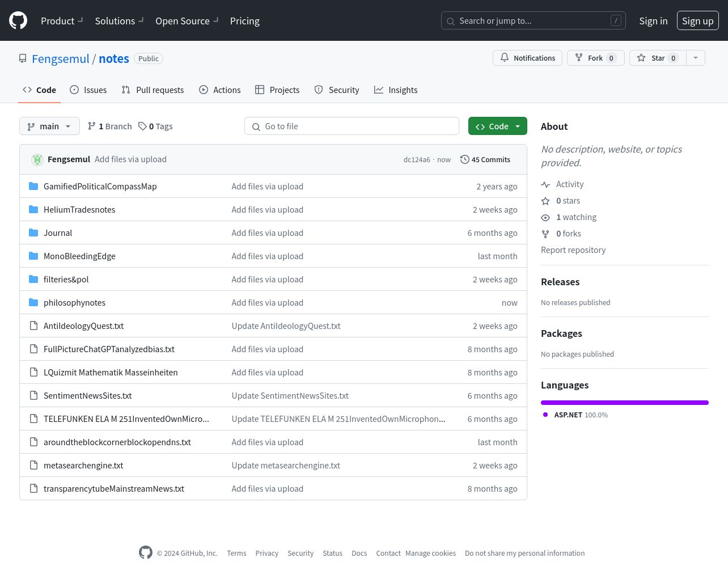This screenshot has width=728, height=583.
Task: Open the Releases section heading
Action: pyautogui.click(x=560, y=282)
